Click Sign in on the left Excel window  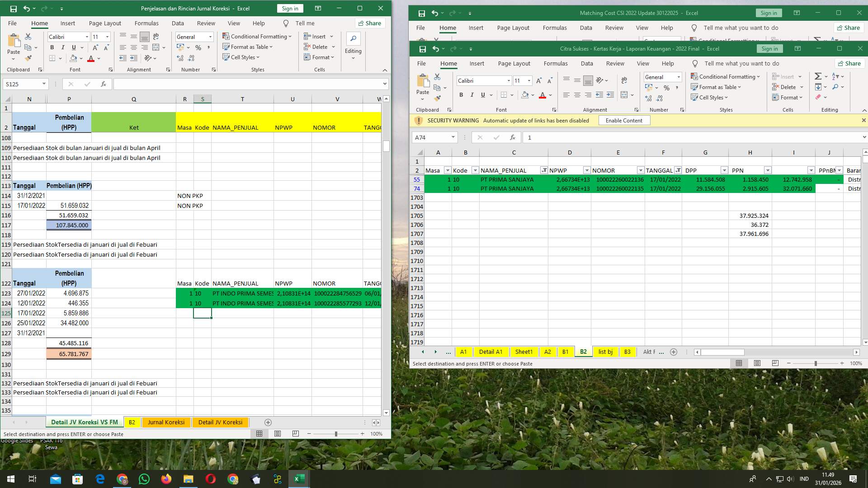pyautogui.click(x=289, y=8)
